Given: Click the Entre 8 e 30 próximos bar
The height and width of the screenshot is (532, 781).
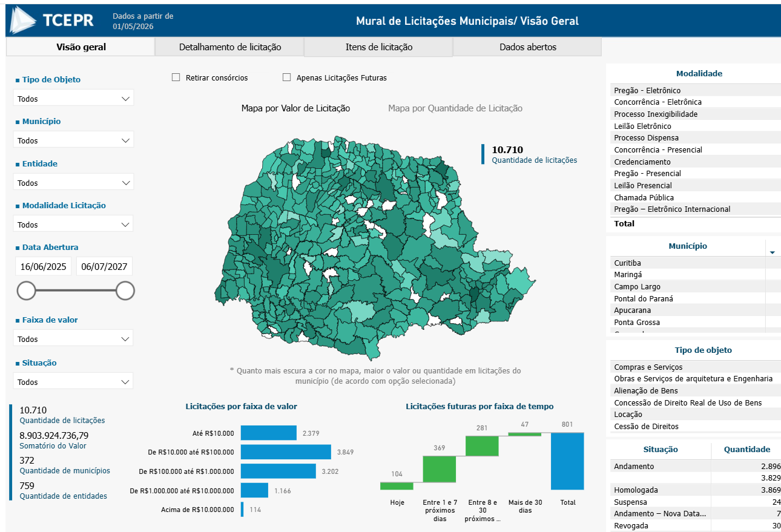Looking at the screenshot, I should 482,446.
